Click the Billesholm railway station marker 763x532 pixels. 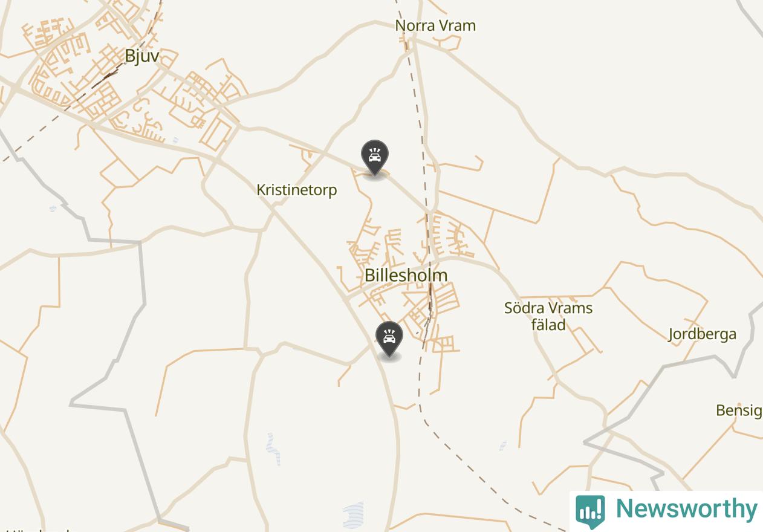pyautogui.click(x=430, y=296)
